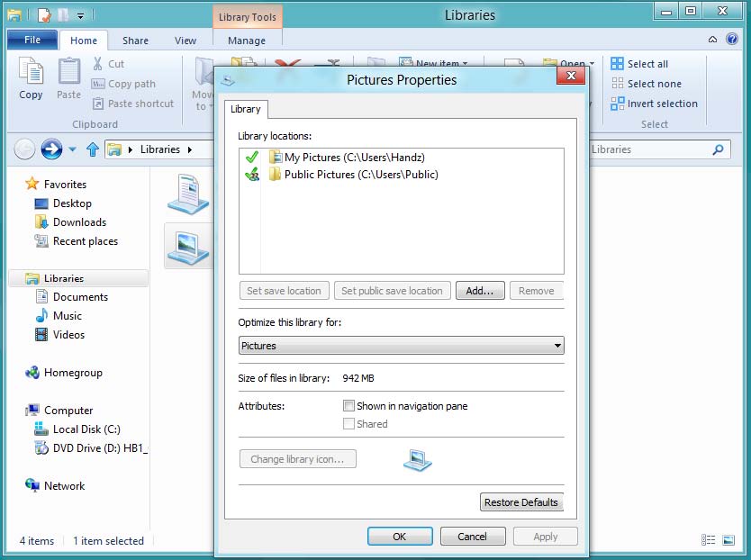751x560 pixels.
Task: Collapse the ribbon with the chevron arrow
Action: coord(712,40)
